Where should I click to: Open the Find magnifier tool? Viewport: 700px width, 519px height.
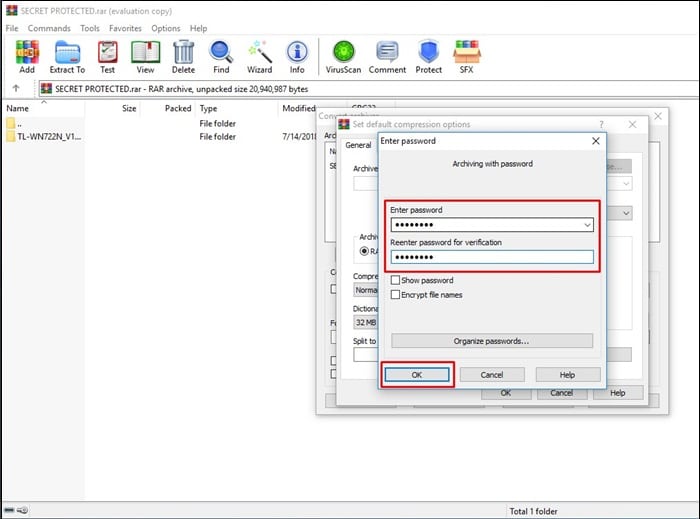221,56
